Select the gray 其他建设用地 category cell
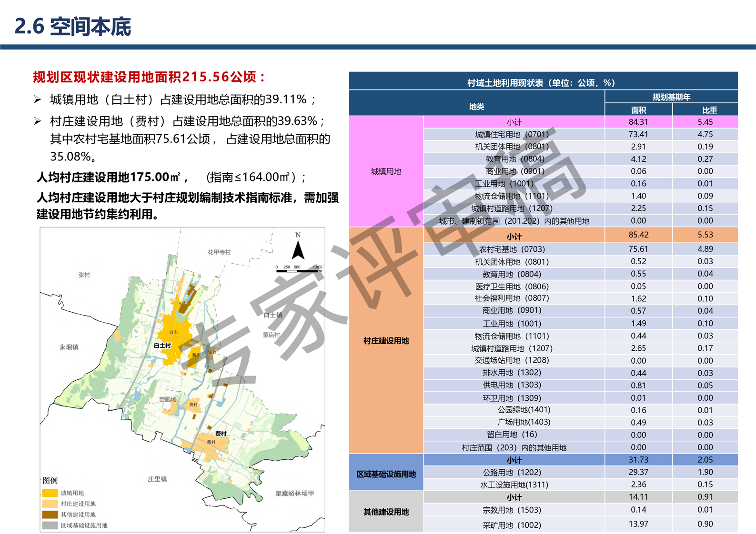756x534 pixels. (x=386, y=512)
